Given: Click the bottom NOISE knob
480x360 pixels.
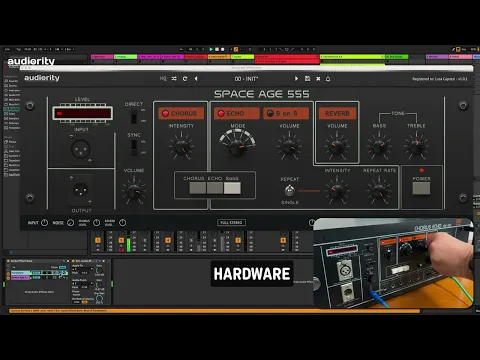Looking at the screenshot, I should 71,223.
